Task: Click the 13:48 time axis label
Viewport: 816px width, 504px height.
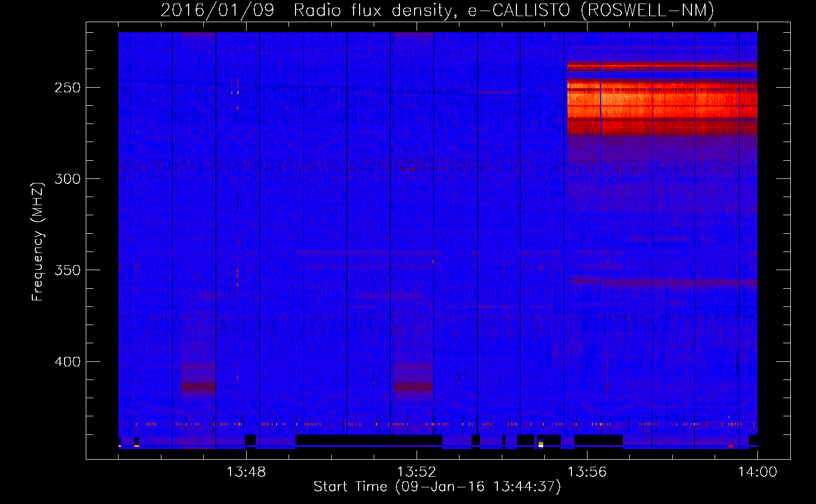Action: tap(246, 472)
